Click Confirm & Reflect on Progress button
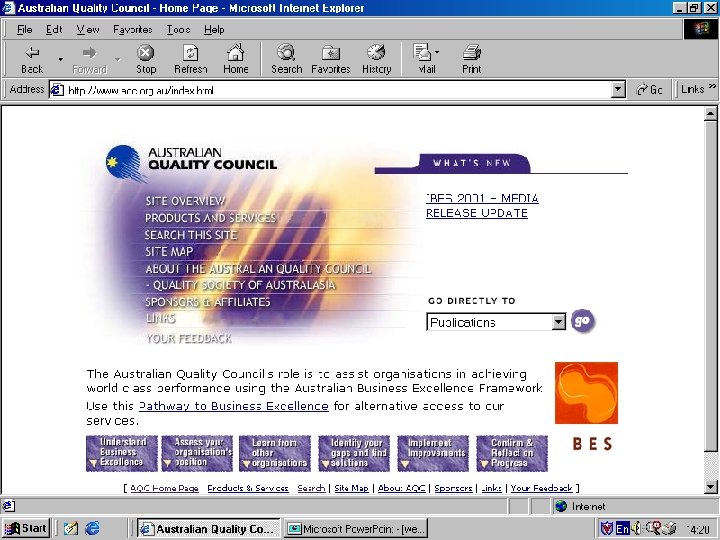This screenshot has height=540, width=720. pyautogui.click(x=512, y=453)
